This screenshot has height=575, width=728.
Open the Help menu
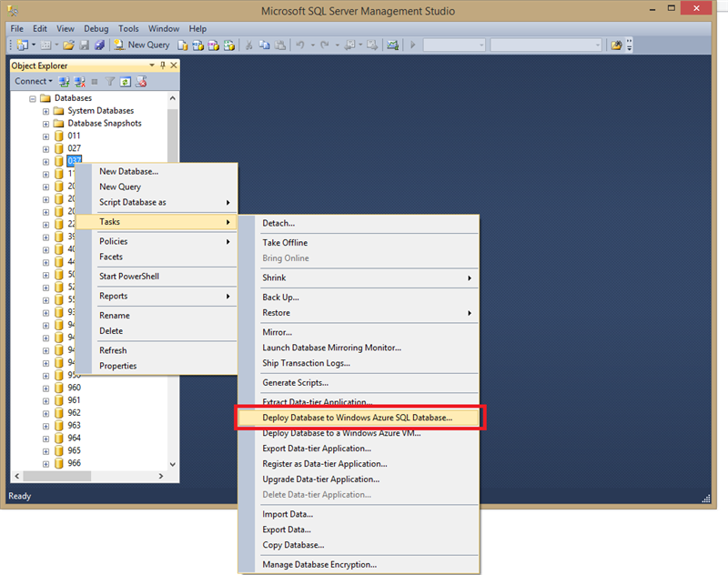(197, 29)
